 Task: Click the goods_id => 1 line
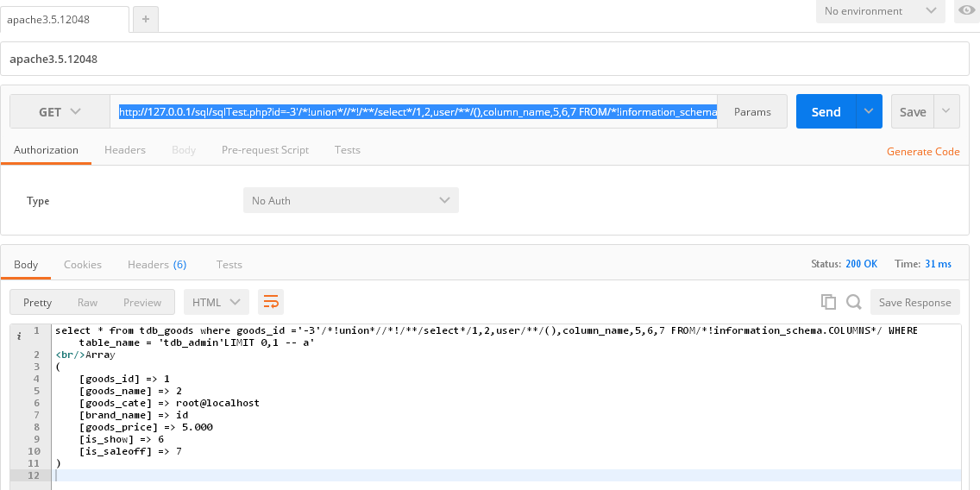pyautogui.click(x=124, y=379)
